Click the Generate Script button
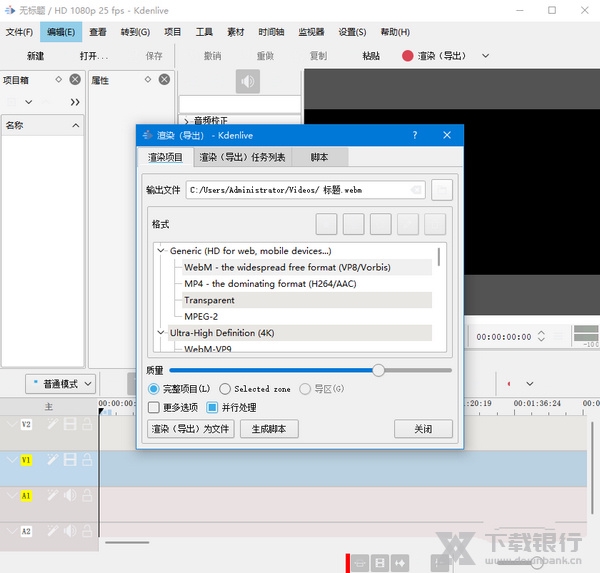 [x=269, y=429]
